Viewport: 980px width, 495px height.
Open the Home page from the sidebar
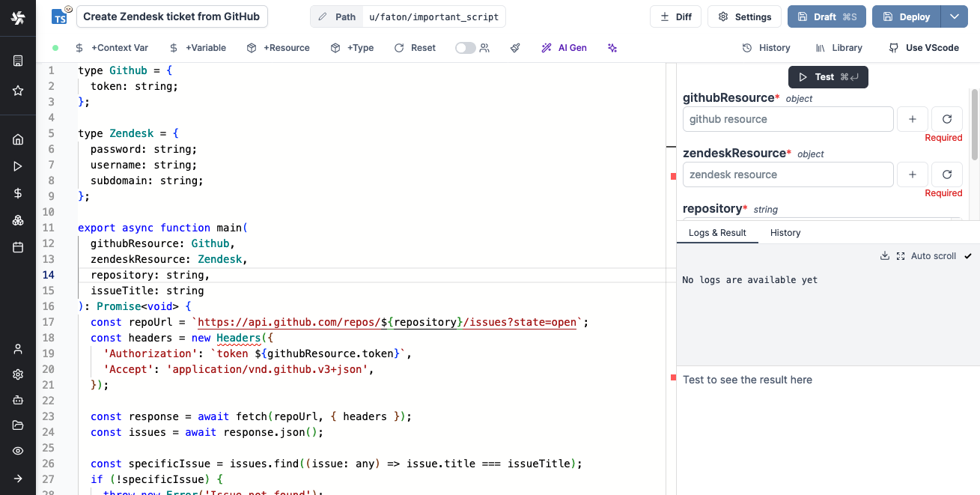click(x=18, y=139)
